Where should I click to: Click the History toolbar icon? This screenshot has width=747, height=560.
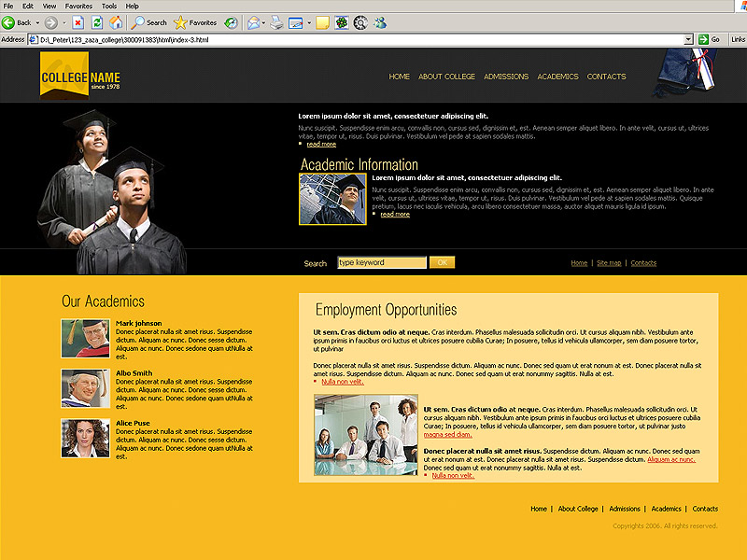pos(230,21)
